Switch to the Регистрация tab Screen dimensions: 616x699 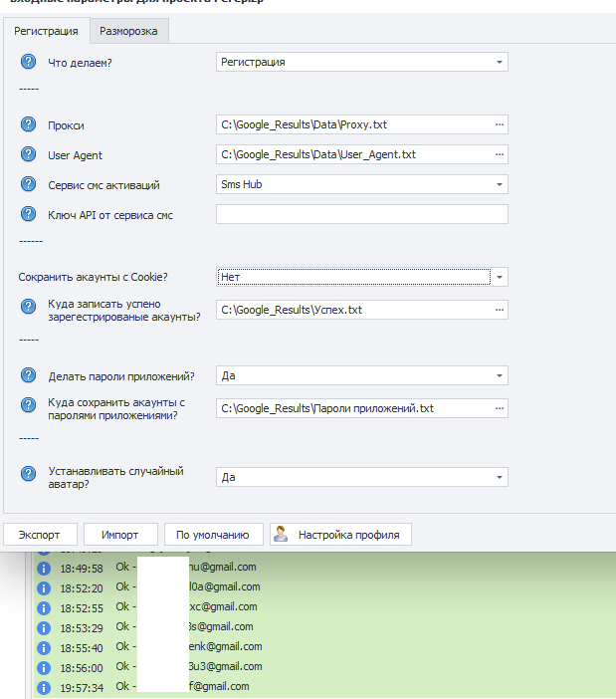pyautogui.click(x=47, y=31)
